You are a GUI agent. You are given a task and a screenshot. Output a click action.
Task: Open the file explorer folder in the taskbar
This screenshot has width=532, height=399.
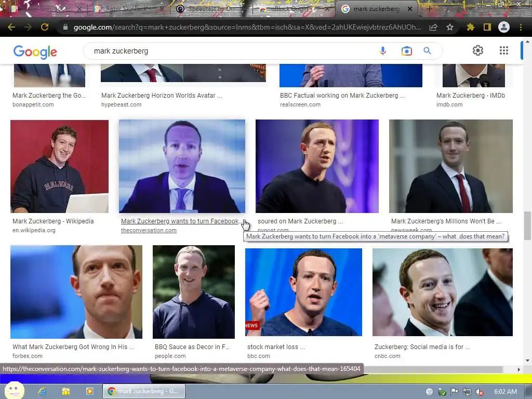click(x=66, y=391)
